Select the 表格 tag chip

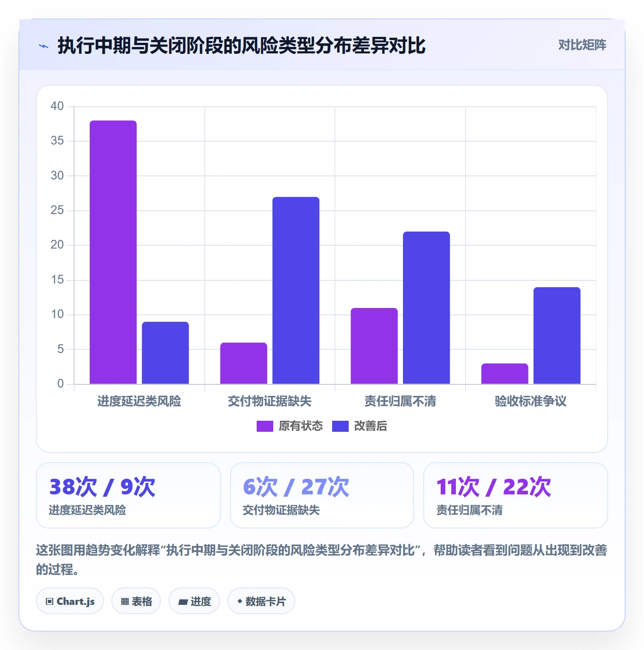[x=136, y=601]
